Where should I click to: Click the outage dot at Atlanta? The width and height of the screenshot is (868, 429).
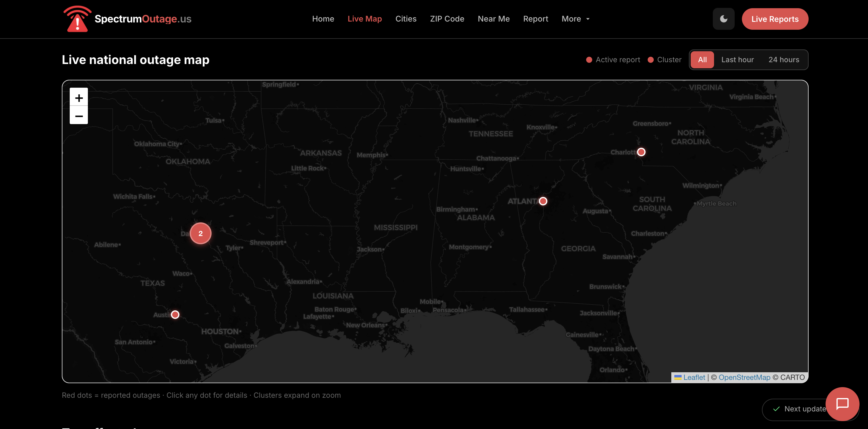pyautogui.click(x=543, y=201)
